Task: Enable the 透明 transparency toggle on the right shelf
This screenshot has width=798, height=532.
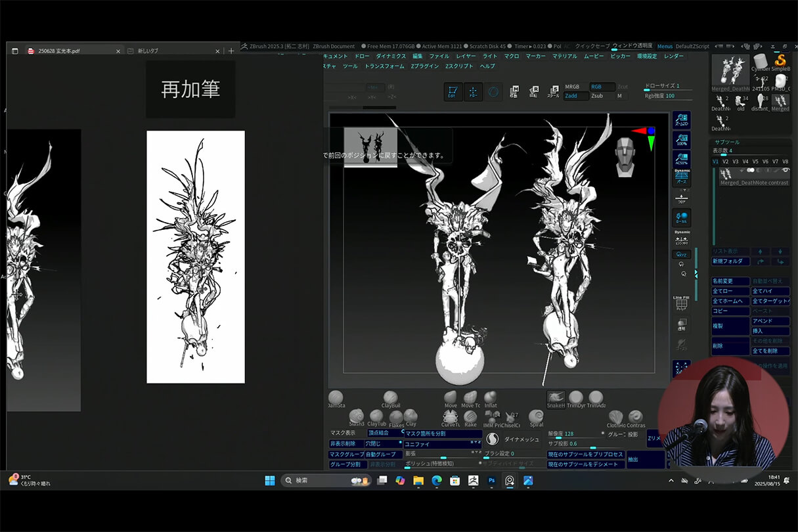Action: (x=681, y=323)
